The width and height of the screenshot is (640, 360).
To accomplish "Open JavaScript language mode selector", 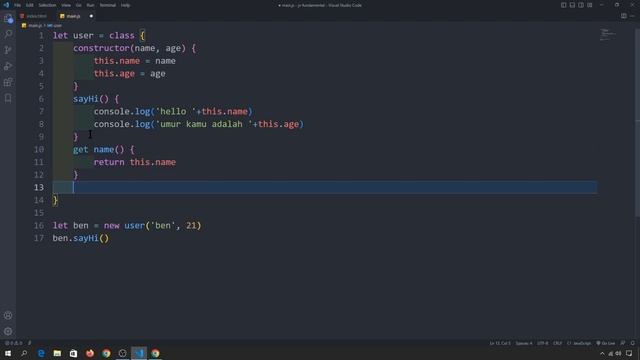I will point(579,343).
